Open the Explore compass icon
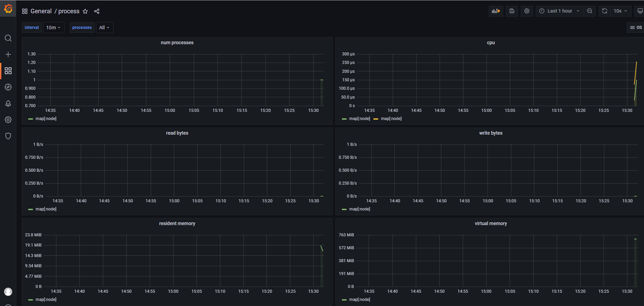This screenshot has width=644, height=306. (x=8, y=87)
